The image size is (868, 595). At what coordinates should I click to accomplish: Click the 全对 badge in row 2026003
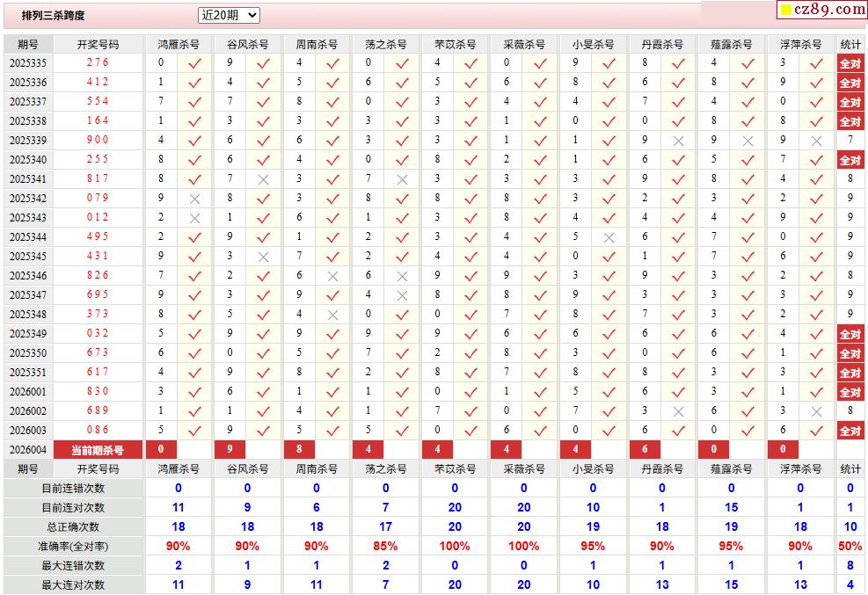[x=850, y=431]
